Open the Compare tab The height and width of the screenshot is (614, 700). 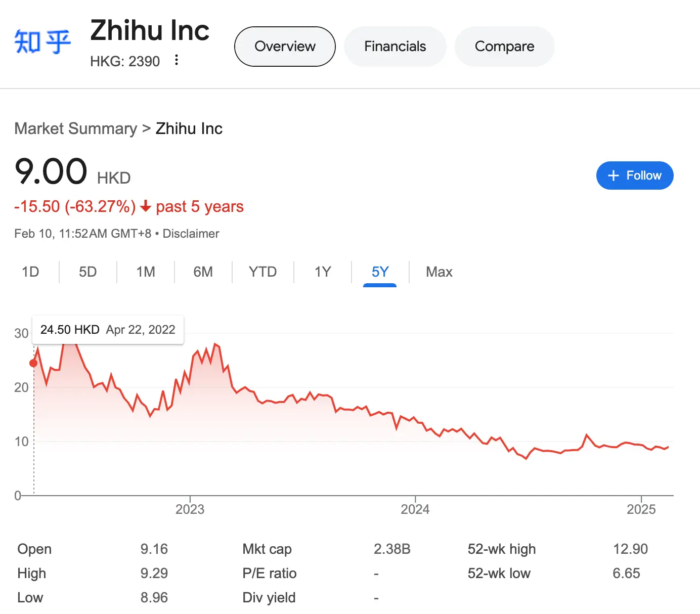[504, 47]
